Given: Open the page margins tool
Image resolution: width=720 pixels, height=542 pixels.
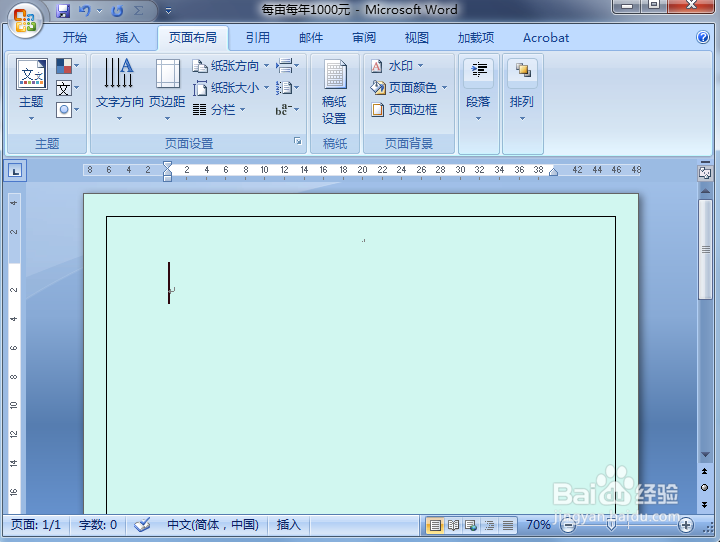Looking at the screenshot, I should pyautogui.click(x=167, y=89).
